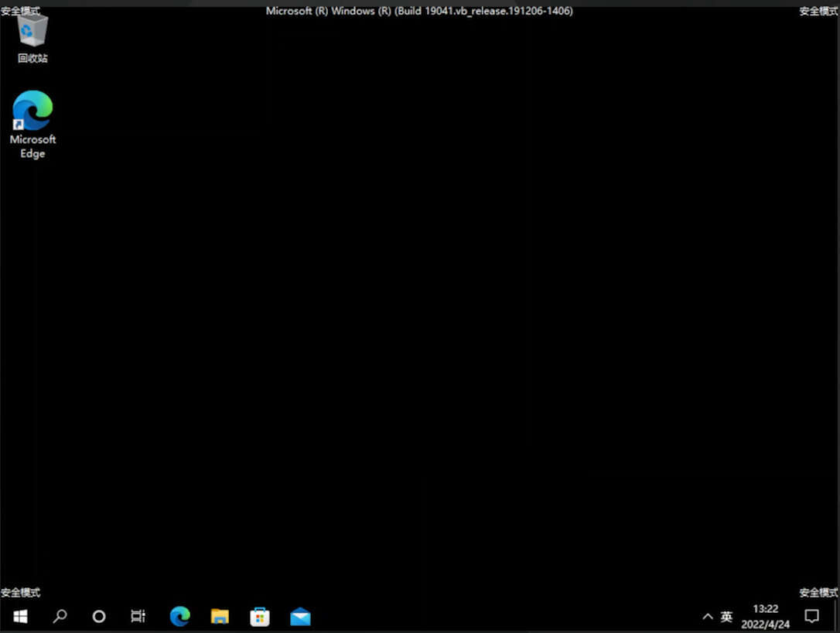This screenshot has width=840, height=633.
Task: Select the "Microsoft Edge" label under shortcut
Action: pos(32,146)
